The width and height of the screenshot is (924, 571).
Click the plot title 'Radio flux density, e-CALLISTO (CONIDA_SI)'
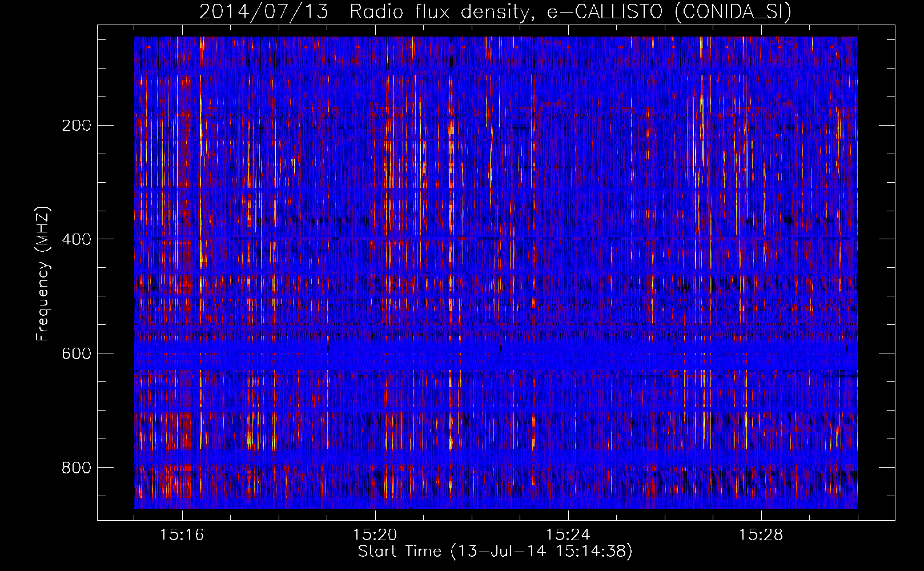571,12
